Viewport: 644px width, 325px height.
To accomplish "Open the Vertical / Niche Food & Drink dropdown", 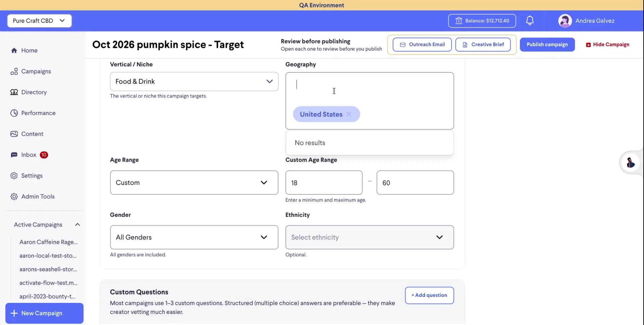I will tap(194, 81).
